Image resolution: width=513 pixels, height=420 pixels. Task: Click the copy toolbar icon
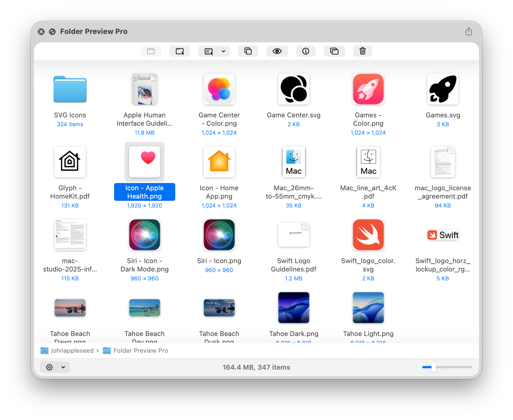click(x=248, y=51)
